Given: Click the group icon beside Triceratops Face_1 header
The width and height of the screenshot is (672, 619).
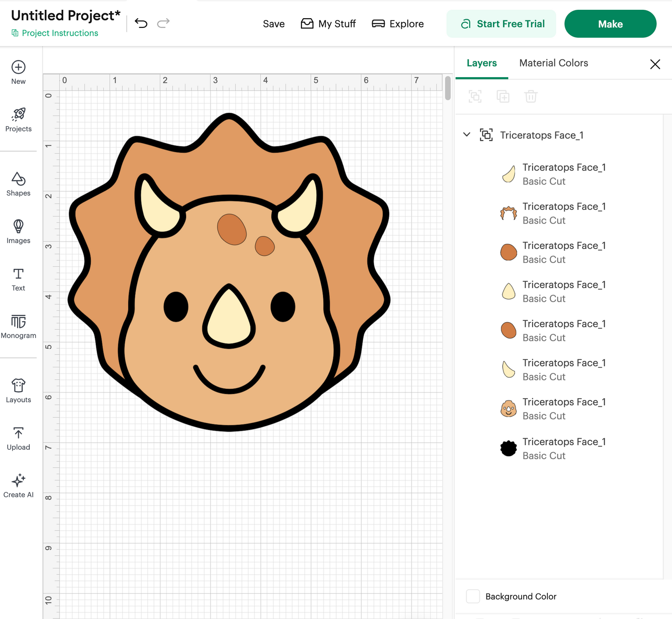Looking at the screenshot, I should [x=486, y=135].
